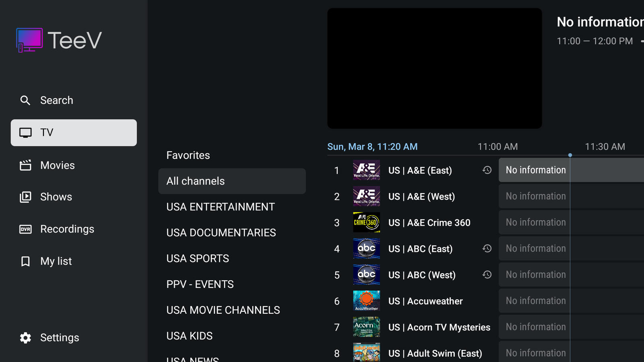The width and height of the screenshot is (644, 362).
Task: Select the TV menu item
Action: pyautogui.click(x=74, y=133)
